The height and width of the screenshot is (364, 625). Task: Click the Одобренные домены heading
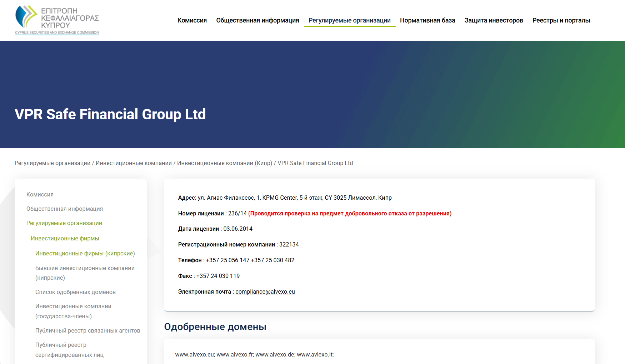[x=215, y=327]
